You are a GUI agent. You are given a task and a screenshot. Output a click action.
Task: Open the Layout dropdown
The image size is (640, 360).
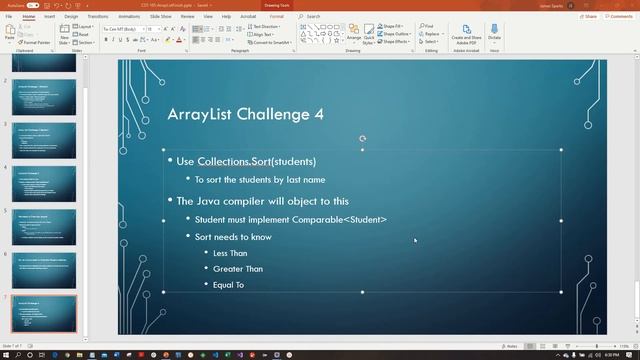(x=83, y=27)
